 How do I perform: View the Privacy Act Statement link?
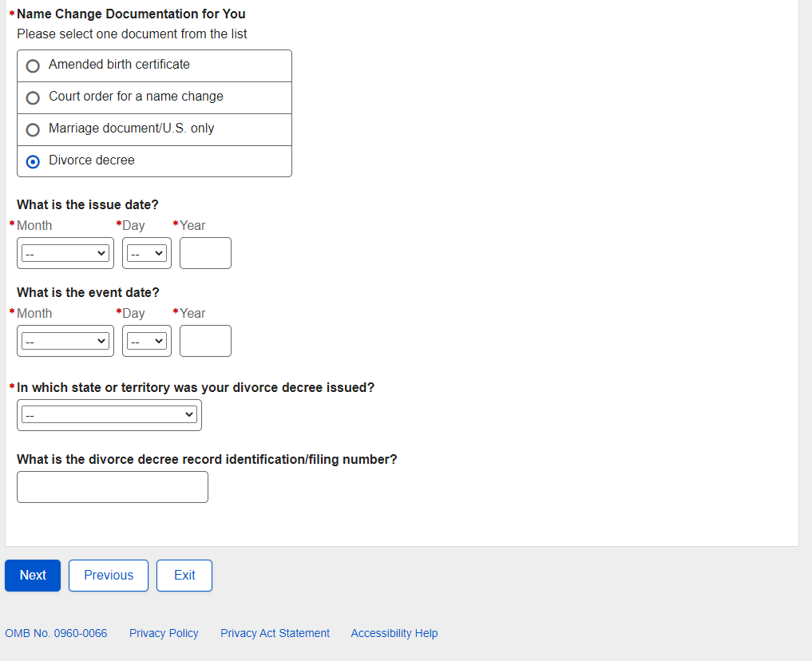pyautogui.click(x=275, y=633)
